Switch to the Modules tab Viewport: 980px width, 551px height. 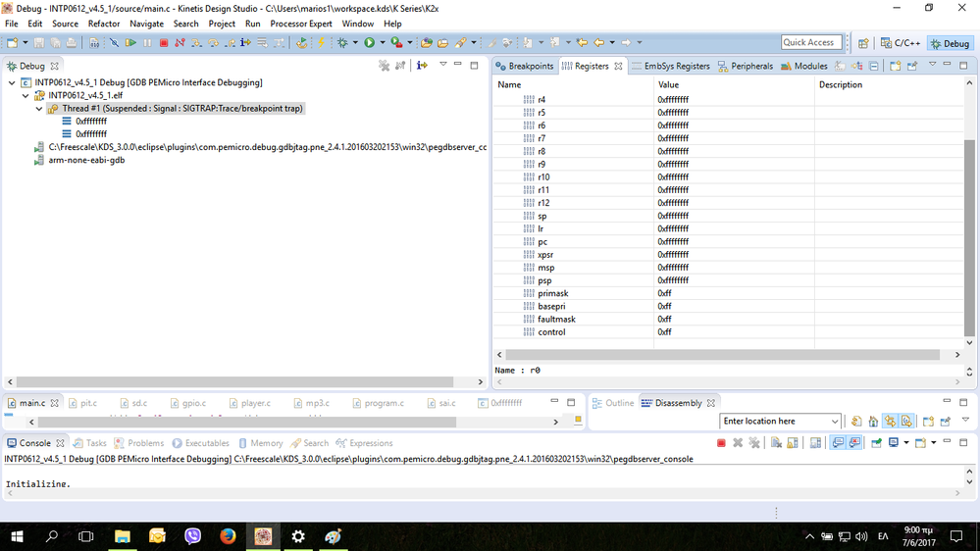[x=804, y=67]
